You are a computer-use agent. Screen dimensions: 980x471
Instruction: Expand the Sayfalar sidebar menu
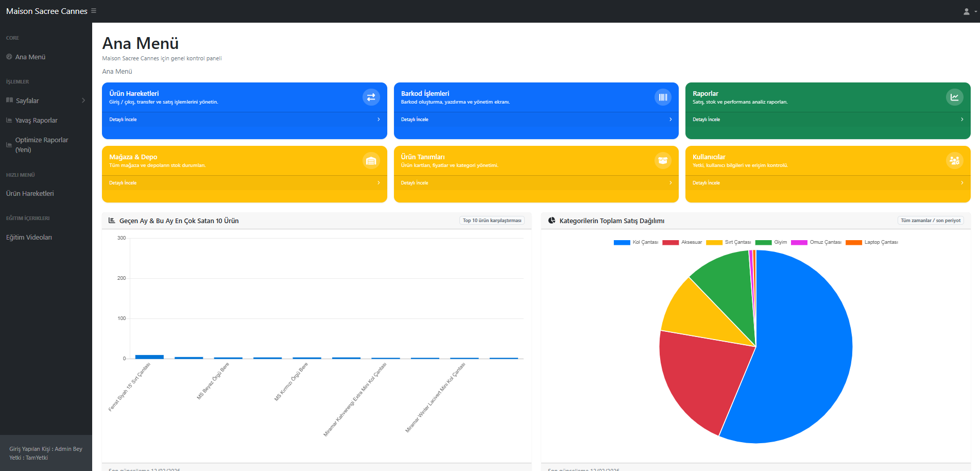pyautogui.click(x=45, y=100)
